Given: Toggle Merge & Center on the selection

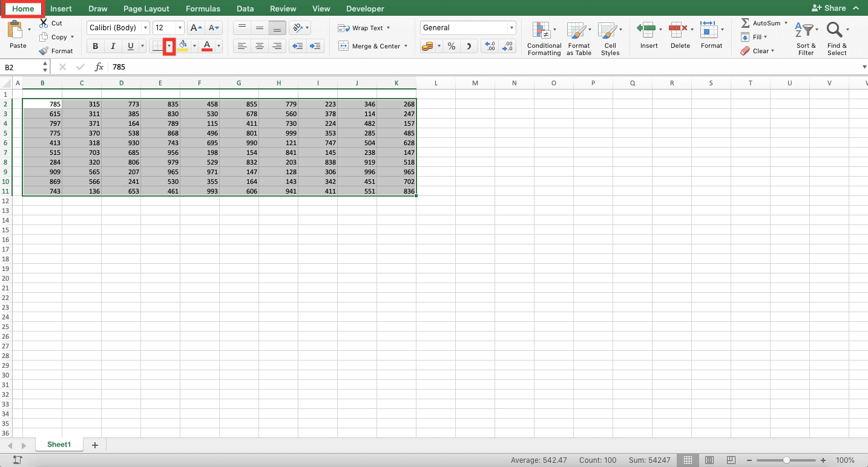Looking at the screenshot, I should [x=369, y=45].
